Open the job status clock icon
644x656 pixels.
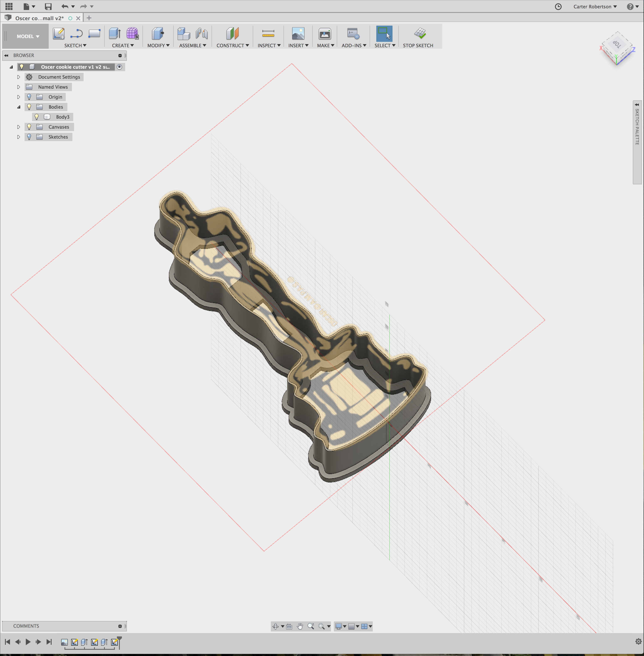(558, 6)
